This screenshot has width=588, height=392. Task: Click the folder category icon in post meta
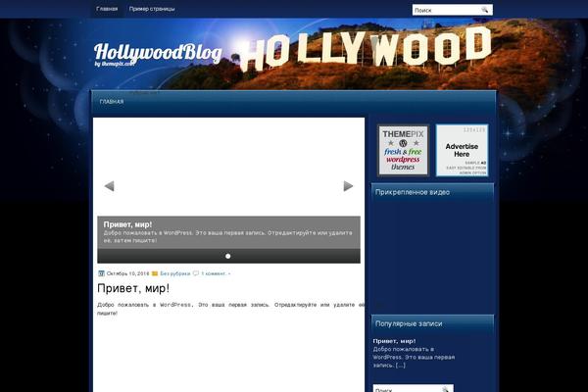coord(155,273)
